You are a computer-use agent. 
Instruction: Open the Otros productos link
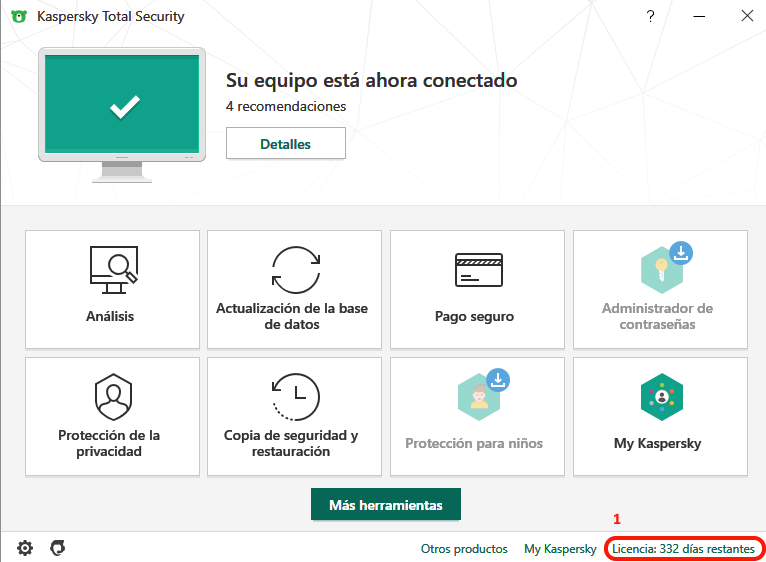(x=464, y=549)
